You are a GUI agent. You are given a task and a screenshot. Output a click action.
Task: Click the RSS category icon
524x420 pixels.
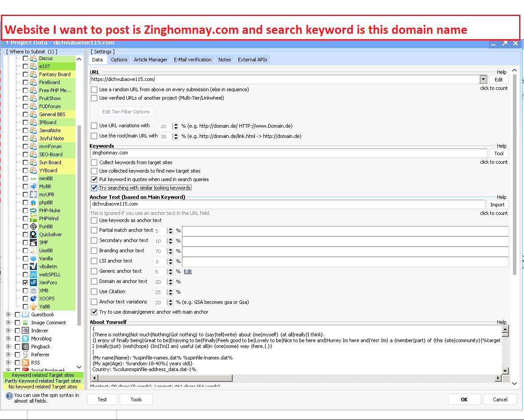coord(25,363)
